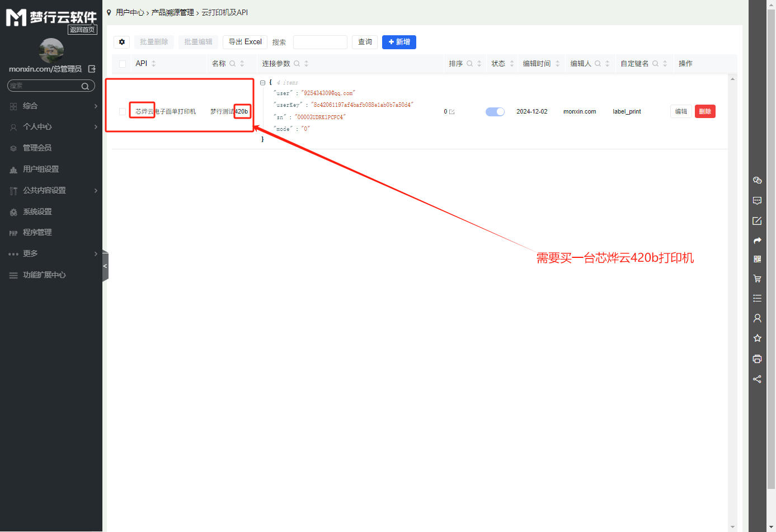776x532 pixels.
Task: Click 用户中心 in the breadcrumb
Action: coord(130,12)
